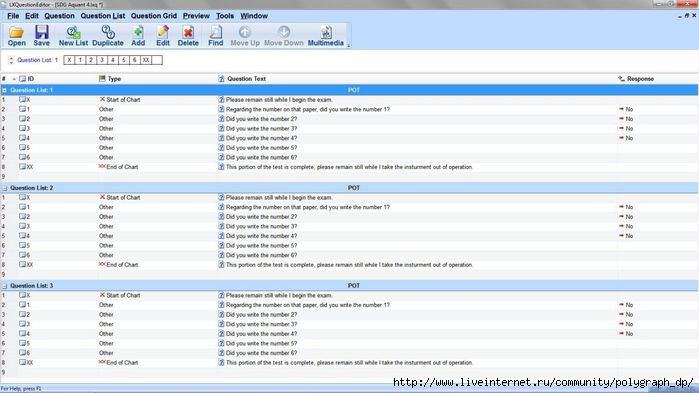Select 'Regarding the number on that paper' in List 2
Image resolution: width=699 pixels, height=393 pixels.
(308, 207)
